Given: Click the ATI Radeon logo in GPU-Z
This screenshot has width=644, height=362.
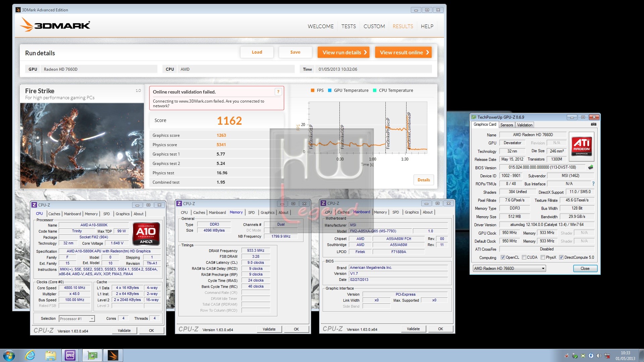Looking at the screenshot, I should click(x=582, y=146).
